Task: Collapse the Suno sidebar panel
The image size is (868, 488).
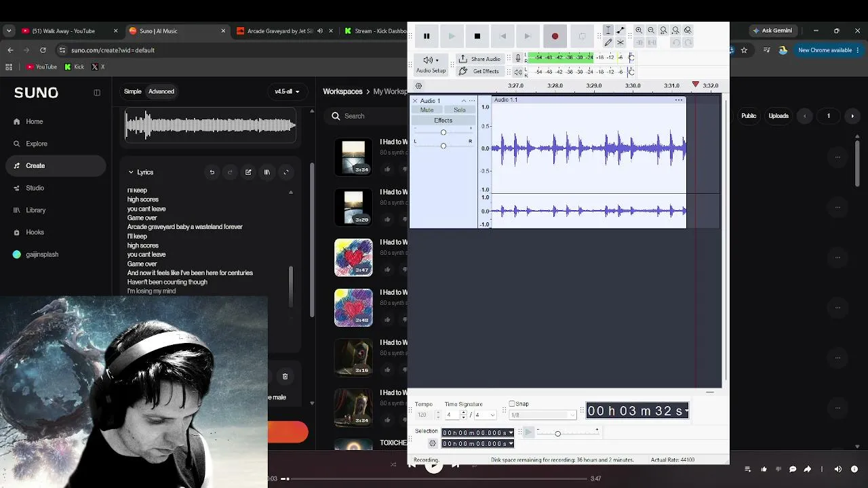Action: point(97,93)
